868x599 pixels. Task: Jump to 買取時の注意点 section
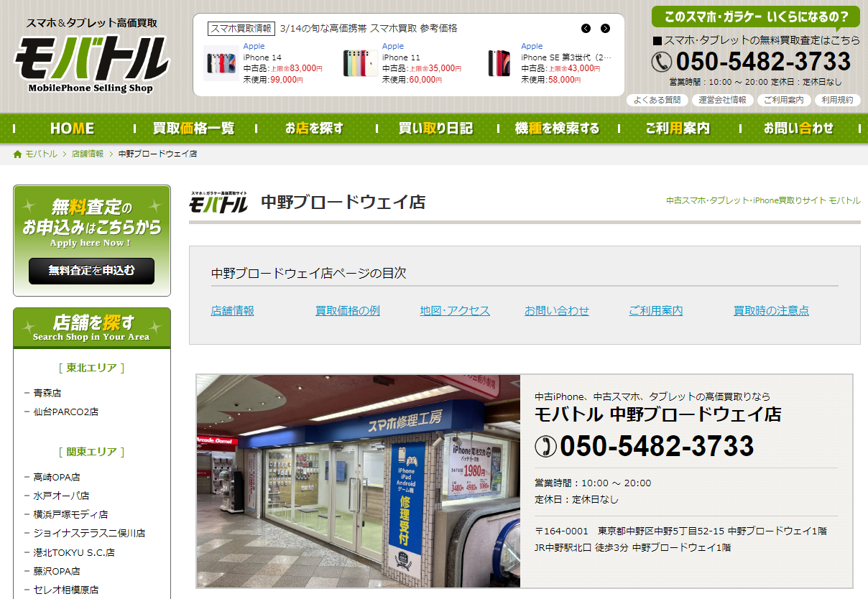[771, 311]
